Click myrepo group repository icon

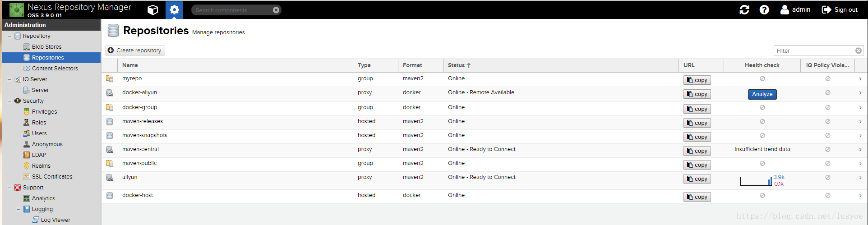(x=110, y=79)
